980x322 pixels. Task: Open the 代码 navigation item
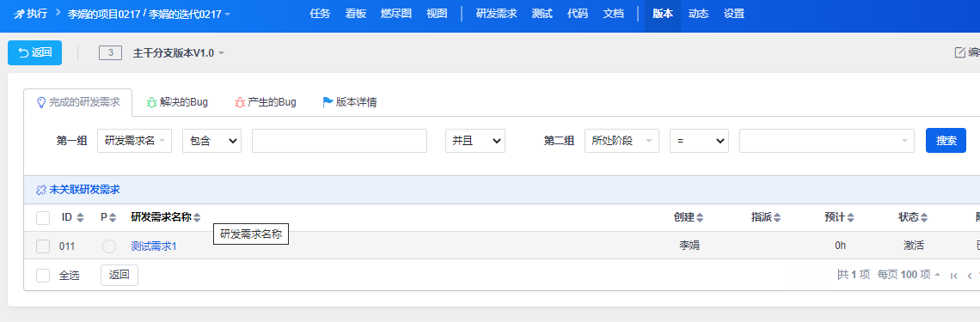click(x=578, y=14)
